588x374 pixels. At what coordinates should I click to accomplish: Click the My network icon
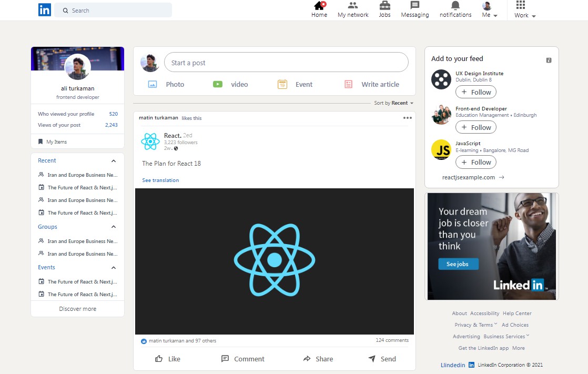352,7
